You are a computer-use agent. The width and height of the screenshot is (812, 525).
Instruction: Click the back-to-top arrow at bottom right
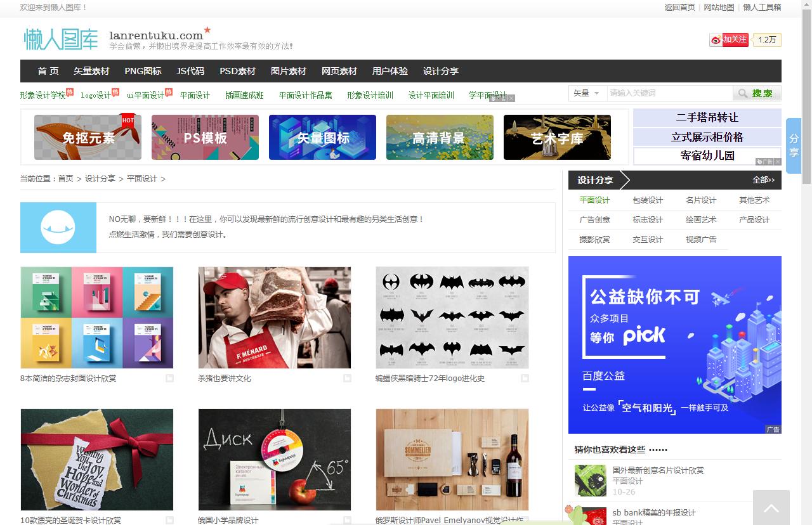[x=771, y=508]
